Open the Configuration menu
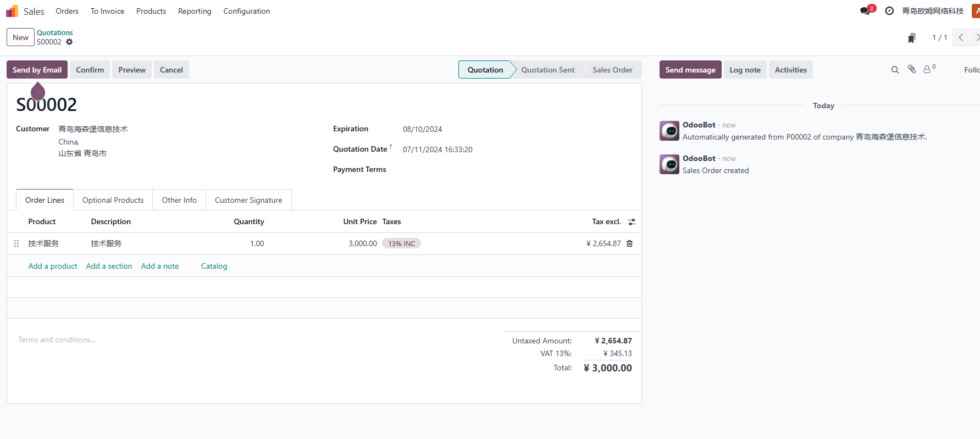The height and width of the screenshot is (439, 980). click(246, 11)
